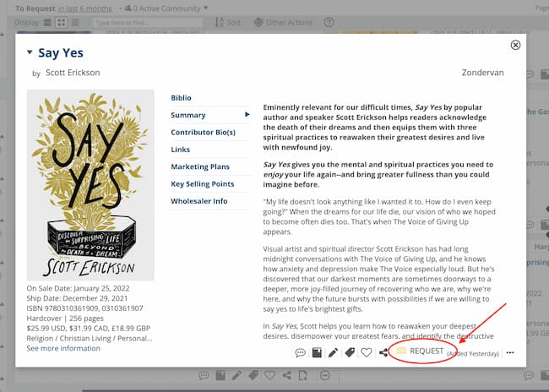Click the On Sale Date January 25, 2022 text
Screen dimensions: 549x392
[x=78, y=288]
